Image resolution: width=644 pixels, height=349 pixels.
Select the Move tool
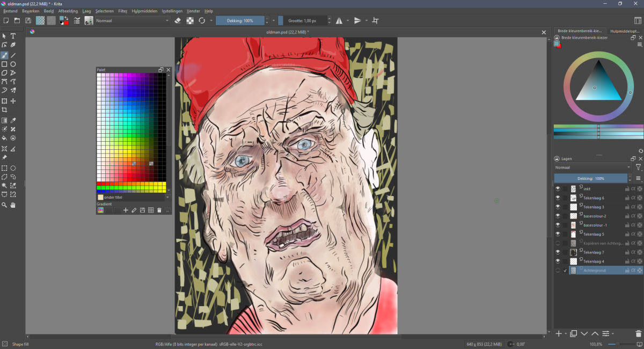13,101
